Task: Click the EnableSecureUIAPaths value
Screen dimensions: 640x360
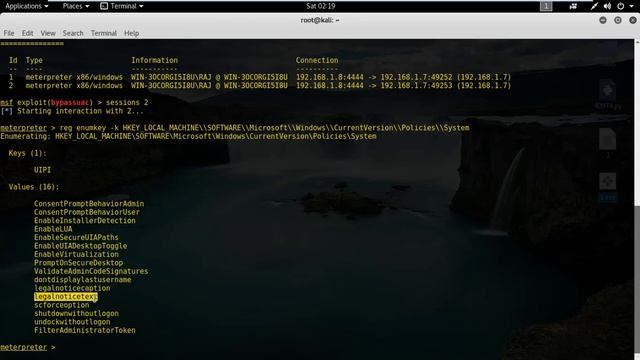Action: [x=76, y=238]
